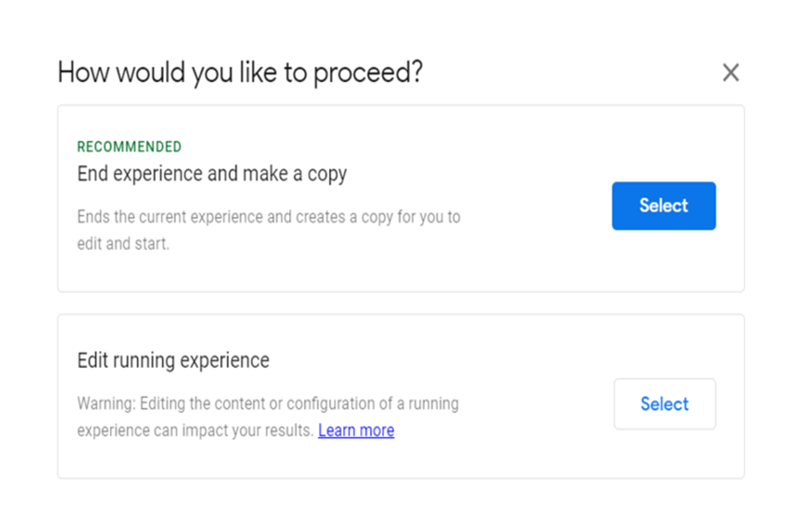Click the Edit running experience heading

point(173,361)
